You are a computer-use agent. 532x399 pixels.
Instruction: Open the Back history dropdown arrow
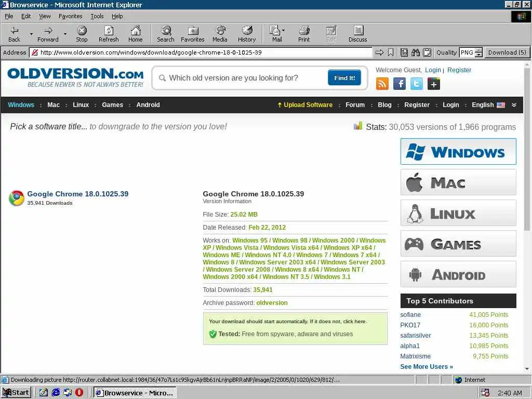[x=31, y=34]
